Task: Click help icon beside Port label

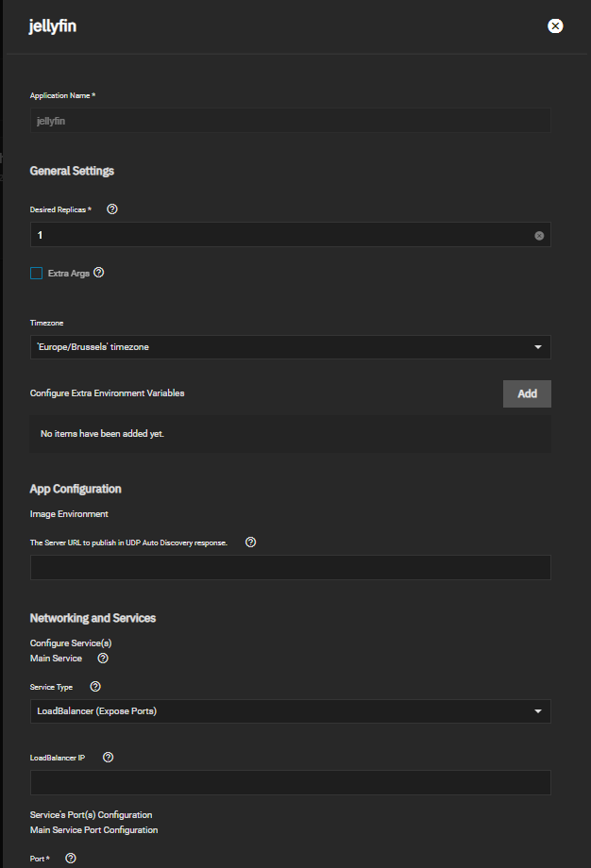Action: tap(71, 858)
